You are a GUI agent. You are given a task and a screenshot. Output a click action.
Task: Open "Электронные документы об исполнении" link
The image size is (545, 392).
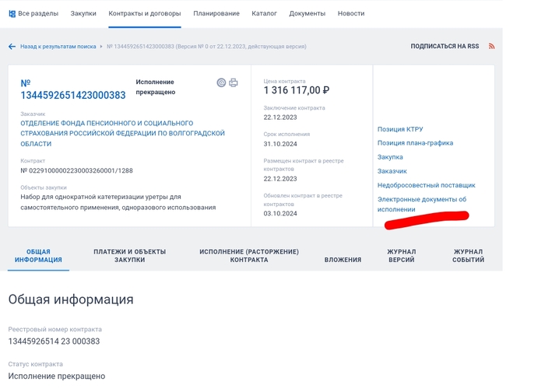coord(421,204)
